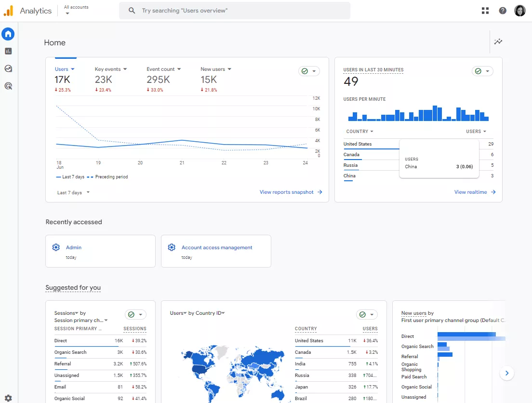The image size is (532, 403).
Task: Open the Reports icon in sidebar
Action: tap(9, 51)
